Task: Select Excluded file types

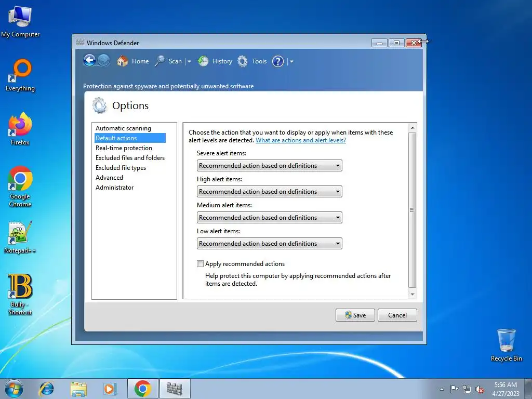Action: point(121,168)
